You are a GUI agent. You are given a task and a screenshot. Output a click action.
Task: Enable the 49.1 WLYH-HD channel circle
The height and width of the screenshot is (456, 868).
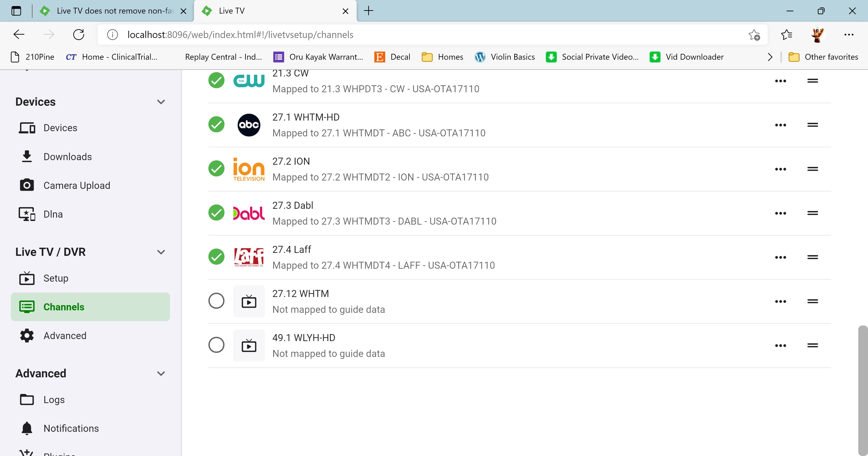tap(216, 345)
